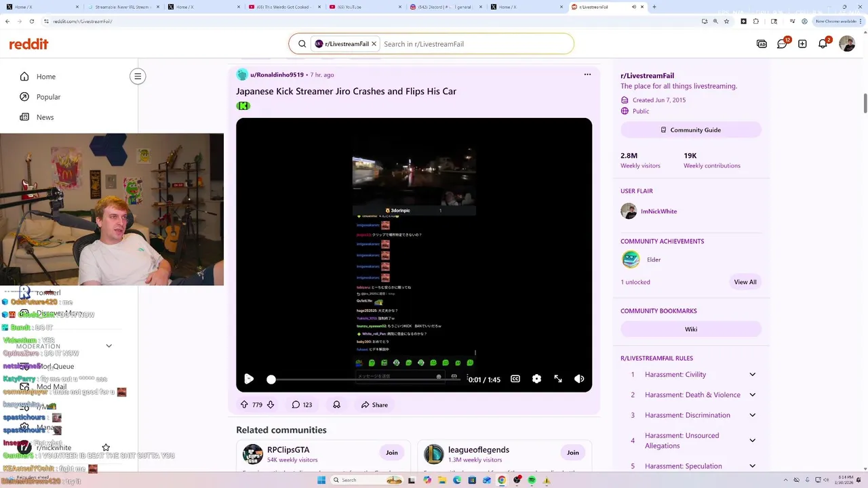The image size is (868, 488).
Task: Open the RPClipsGTA community avatar
Action: (x=253, y=454)
